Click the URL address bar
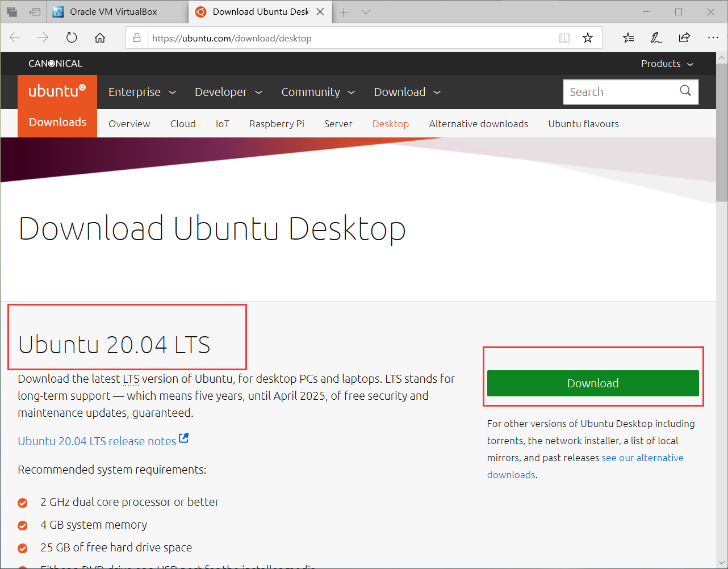This screenshot has height=569, width=728. (x=352, y=38)
